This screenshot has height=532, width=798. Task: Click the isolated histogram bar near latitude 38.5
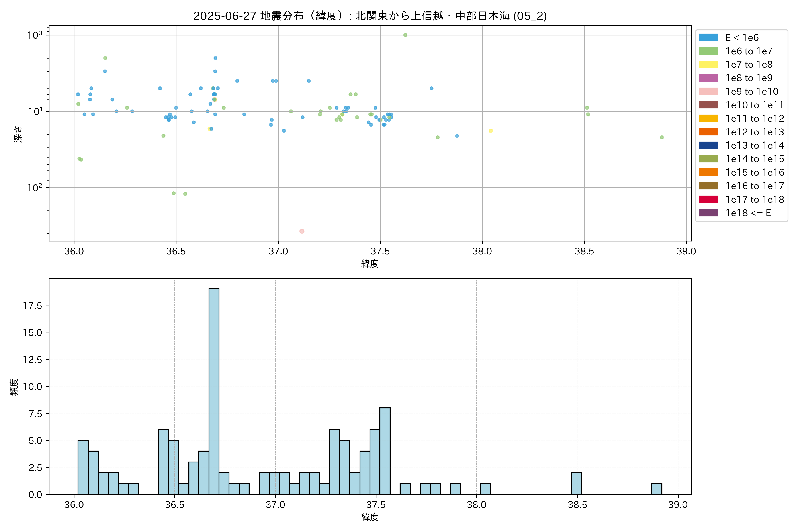576,483
